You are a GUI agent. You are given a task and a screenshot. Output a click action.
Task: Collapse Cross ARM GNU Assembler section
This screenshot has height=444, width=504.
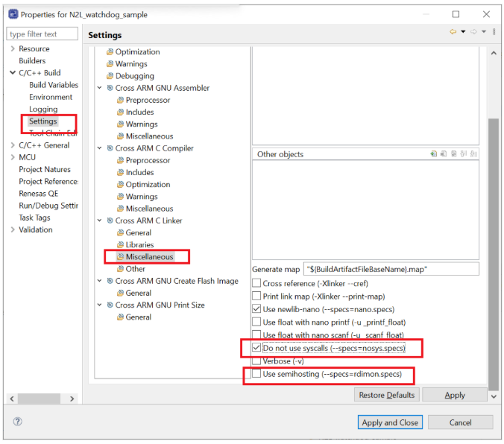100,88
